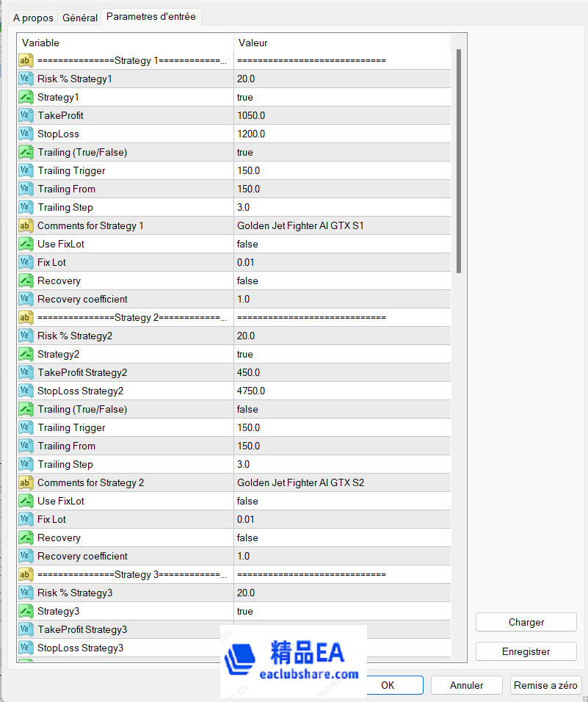
Task: Click the TakeProfit Strategy3 number icon
Action: tap(26, 629)
